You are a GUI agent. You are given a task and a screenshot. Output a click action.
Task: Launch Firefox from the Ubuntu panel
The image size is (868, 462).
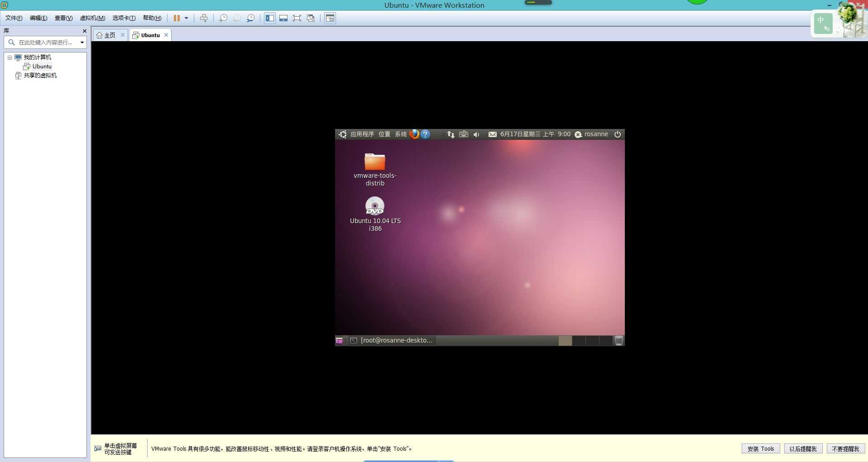(x=414, y=134)
